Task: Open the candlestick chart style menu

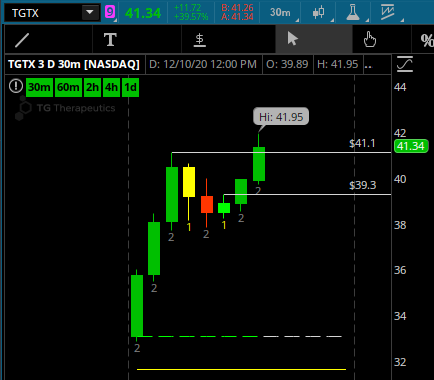Action: (319, 13)
